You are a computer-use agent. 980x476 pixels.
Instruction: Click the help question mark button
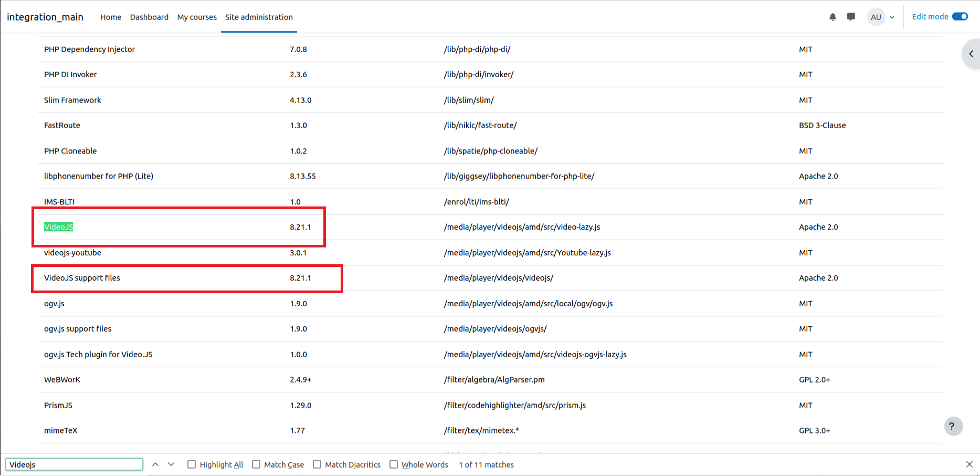click(953, 426)
